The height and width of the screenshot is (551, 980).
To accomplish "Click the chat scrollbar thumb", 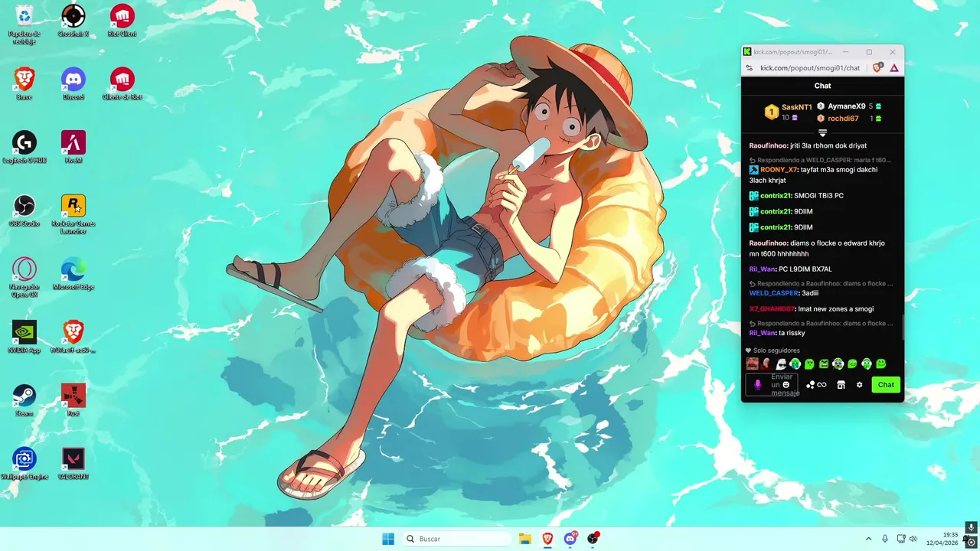I will (903, 328).
